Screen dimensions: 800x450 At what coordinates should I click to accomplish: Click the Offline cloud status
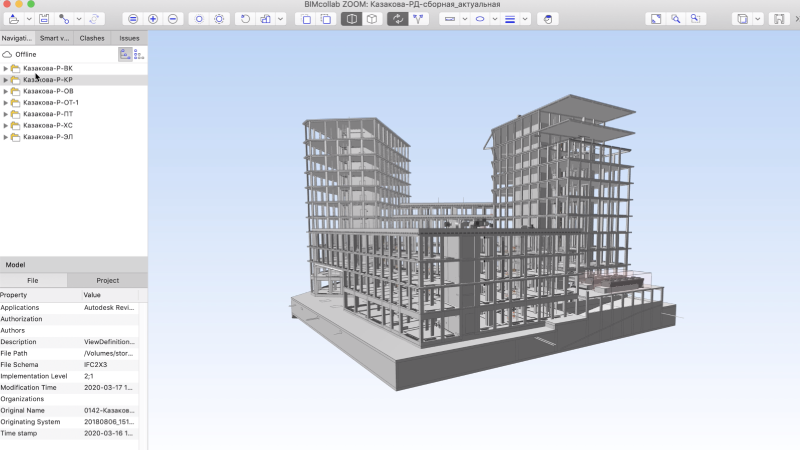pos(26,54)
